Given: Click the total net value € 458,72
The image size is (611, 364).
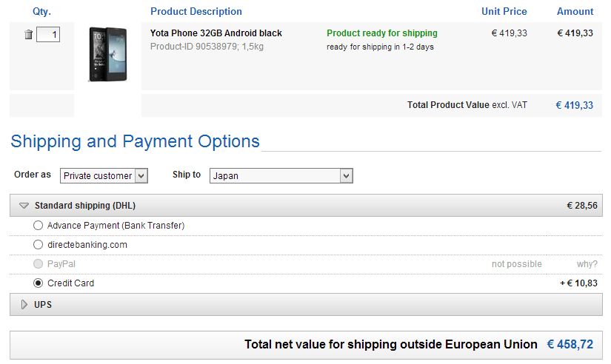Looking at the screenshot, I should [x=570, y=345].
